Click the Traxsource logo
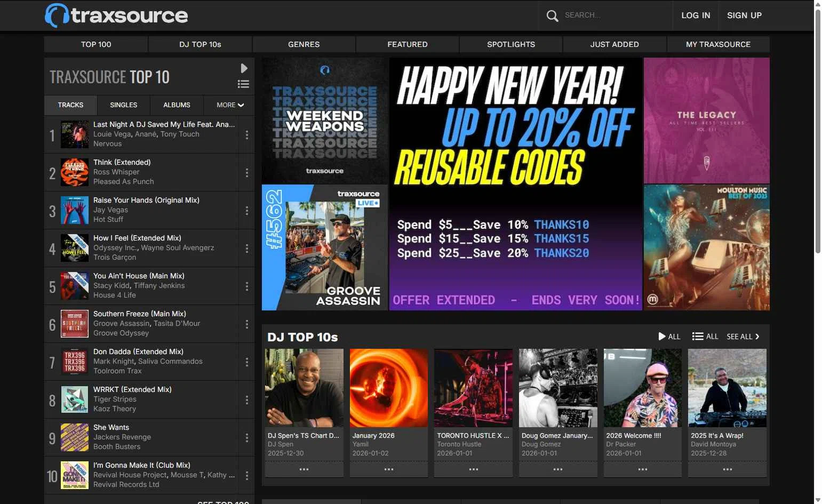Screen dimensions: 822x504 116,15
